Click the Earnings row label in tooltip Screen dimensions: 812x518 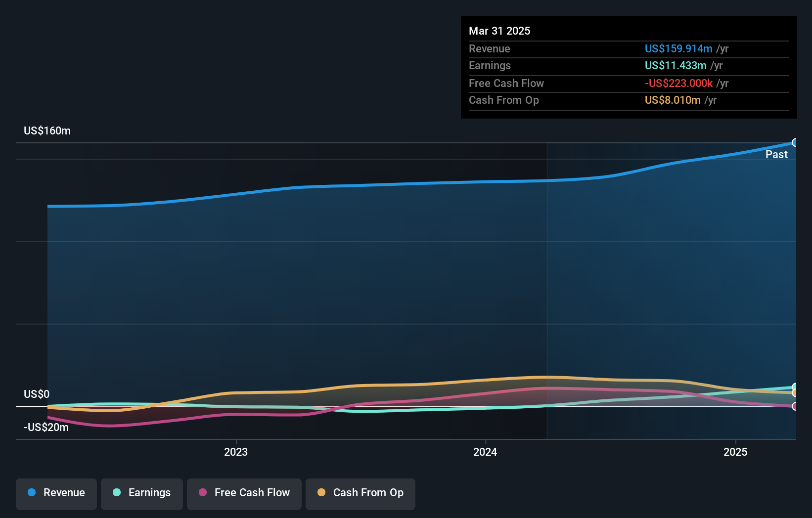490,65
